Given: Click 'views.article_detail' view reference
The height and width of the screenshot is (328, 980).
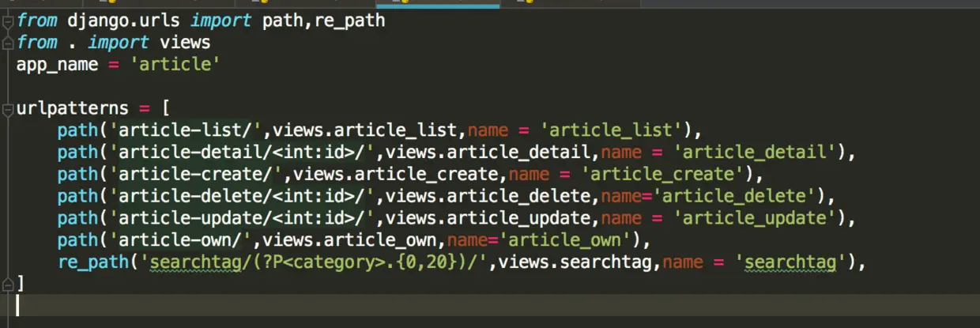Looking at the screenshot, I should (488, 152).
